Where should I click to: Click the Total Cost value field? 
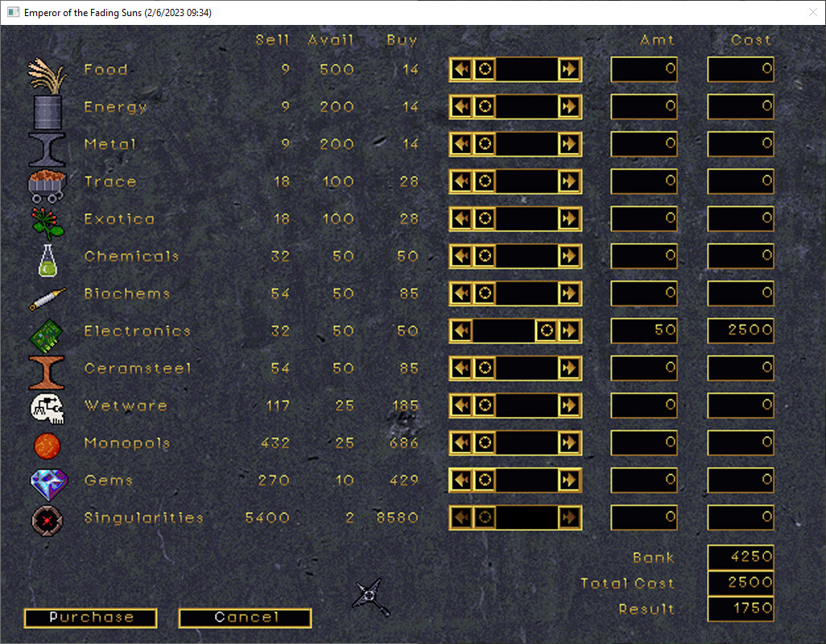pos(740,583)
